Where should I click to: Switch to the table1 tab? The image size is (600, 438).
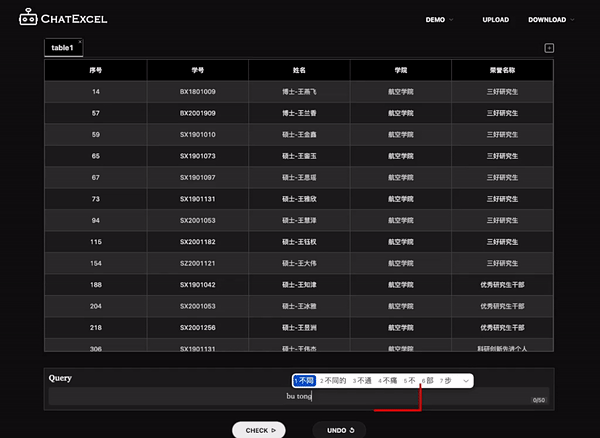62,48
